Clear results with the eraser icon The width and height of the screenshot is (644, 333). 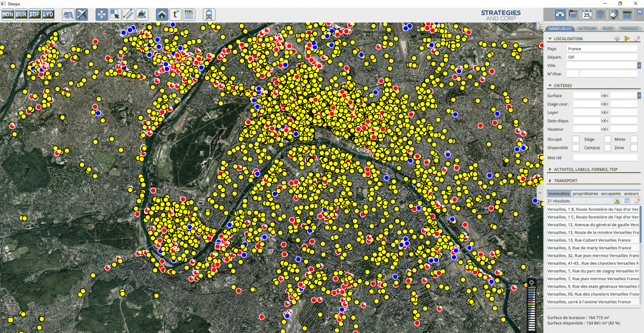pos(637,201)
